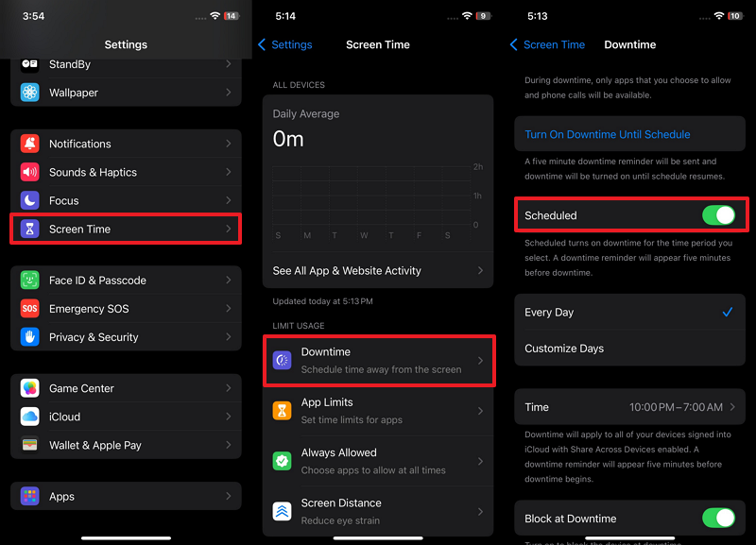The width and height of the screenshot is (756, 545).
Task: Open Always Allowed via its chevron
Action: click(480, 461)
